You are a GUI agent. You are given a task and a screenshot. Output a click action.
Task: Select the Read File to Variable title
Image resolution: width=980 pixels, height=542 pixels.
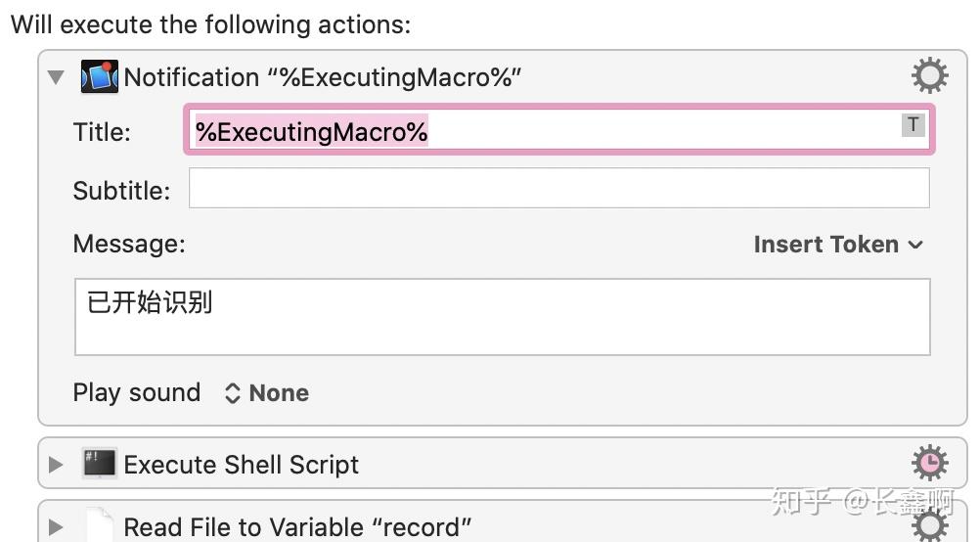(x=297, y=527)
